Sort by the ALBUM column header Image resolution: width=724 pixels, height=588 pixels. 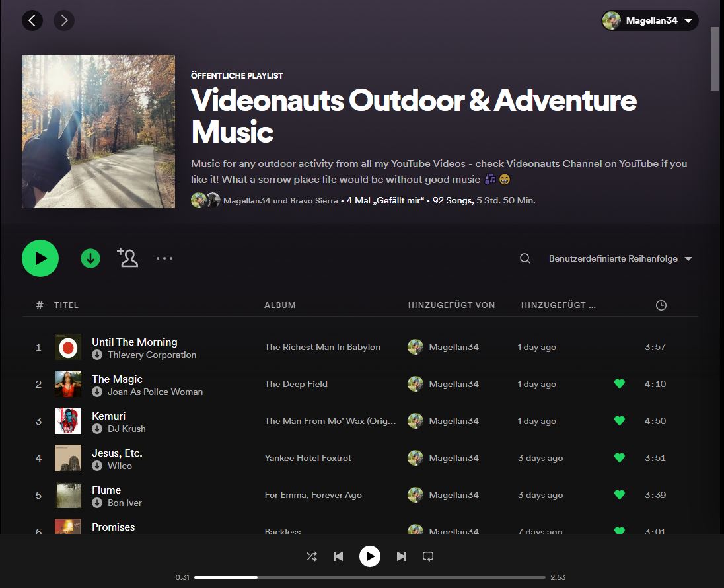[x=280, y=305]
